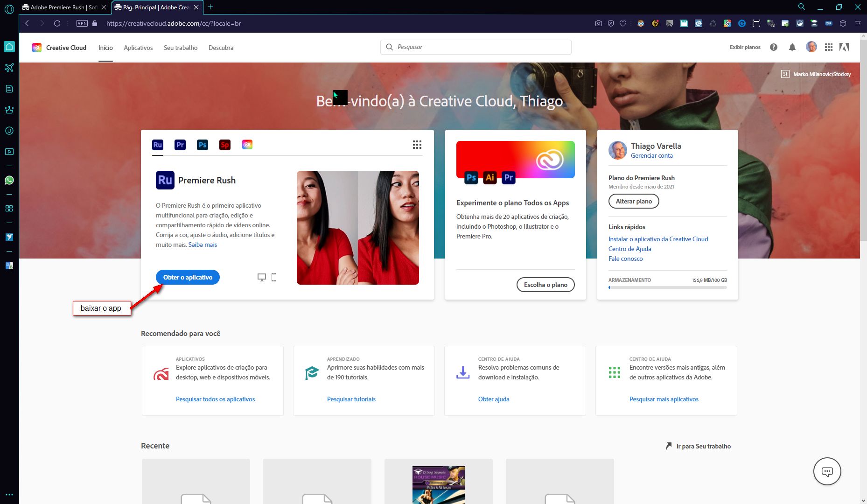Viewport: 867px width, 504px height.
Task: Open the new browser tab plus button
Action: (x=210, y=7)
